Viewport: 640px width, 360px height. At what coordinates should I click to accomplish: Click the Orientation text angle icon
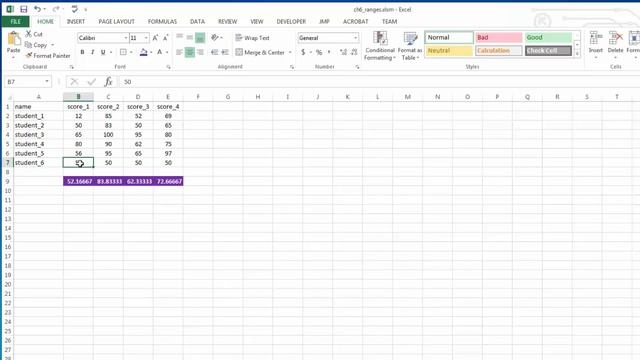[x=215, y=38]
